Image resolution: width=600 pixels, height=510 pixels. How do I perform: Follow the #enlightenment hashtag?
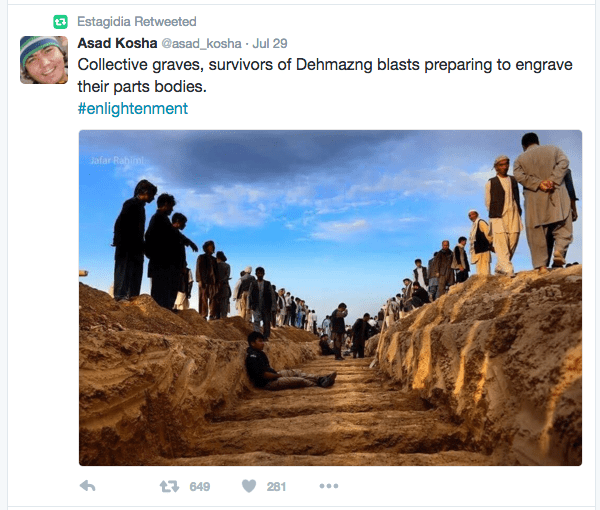(x=133, y=108)
